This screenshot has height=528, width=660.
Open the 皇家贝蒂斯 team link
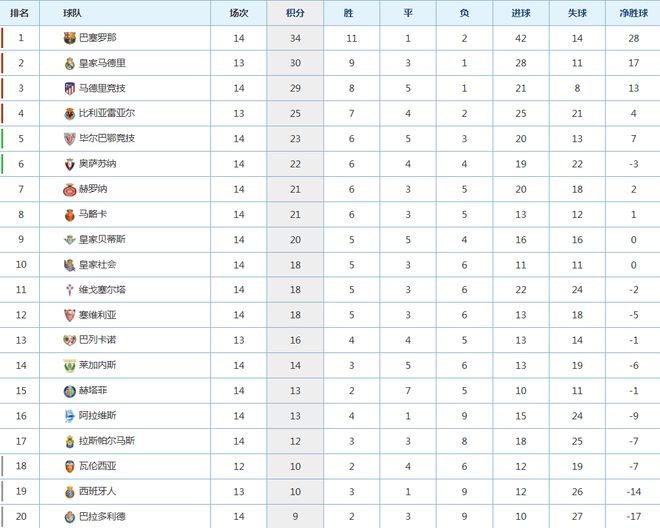102,240
